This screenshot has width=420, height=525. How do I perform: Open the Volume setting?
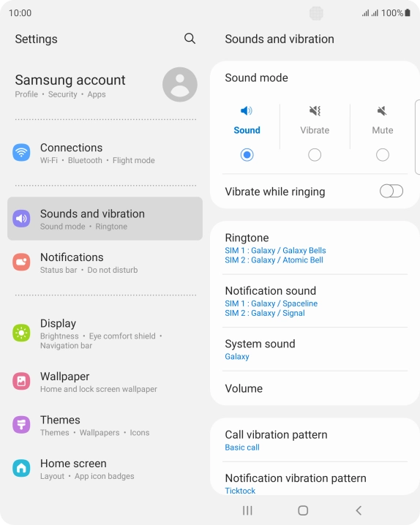pos(315,388)
